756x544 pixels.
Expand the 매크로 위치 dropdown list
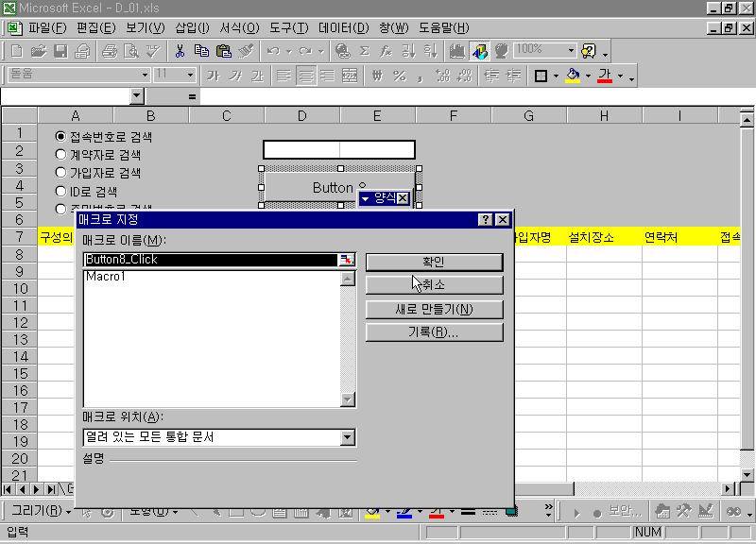[x=347, y=437]
